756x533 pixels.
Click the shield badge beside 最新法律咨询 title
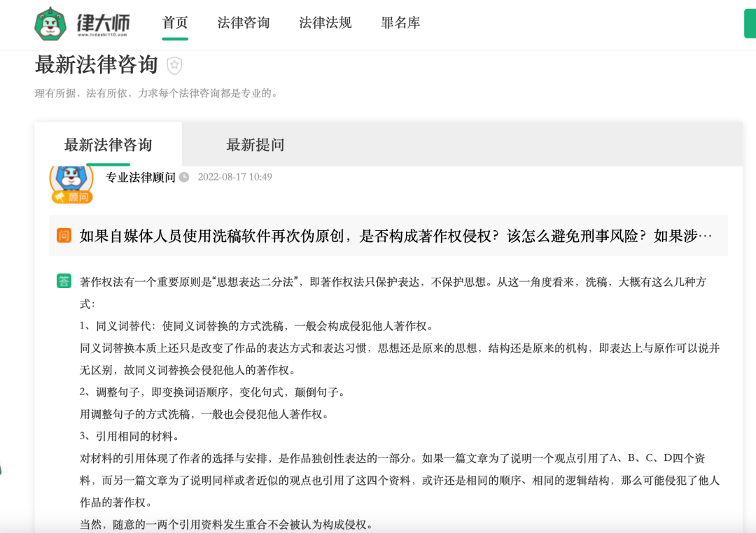pyautogui.click(x=174, y=65)
